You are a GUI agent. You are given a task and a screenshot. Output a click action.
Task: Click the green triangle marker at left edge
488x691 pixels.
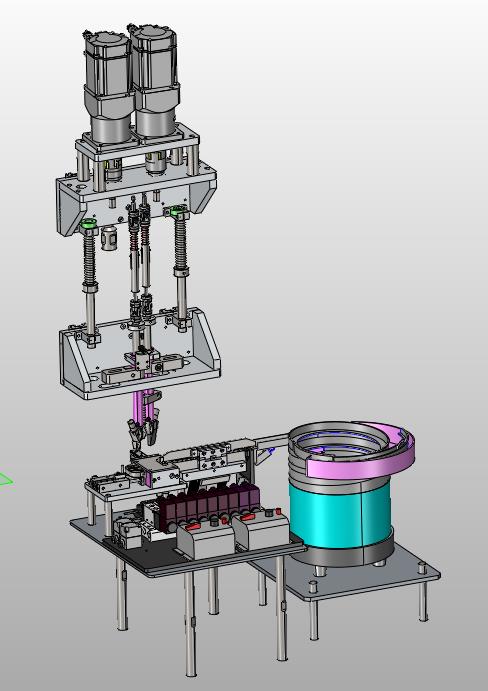pyautogui.click(x=5, y=479)
